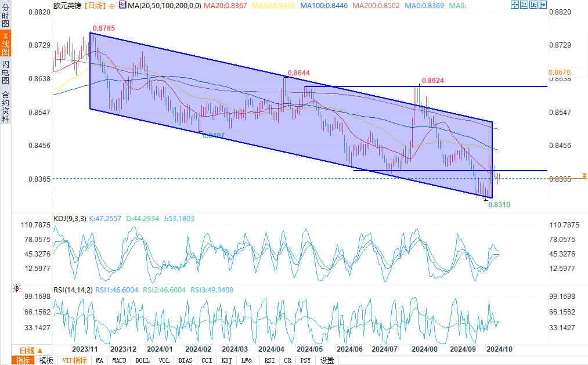Screen dimensions: 588x365
Task: Click the K:47.2557 value
Action: click(x=105, y=218)
